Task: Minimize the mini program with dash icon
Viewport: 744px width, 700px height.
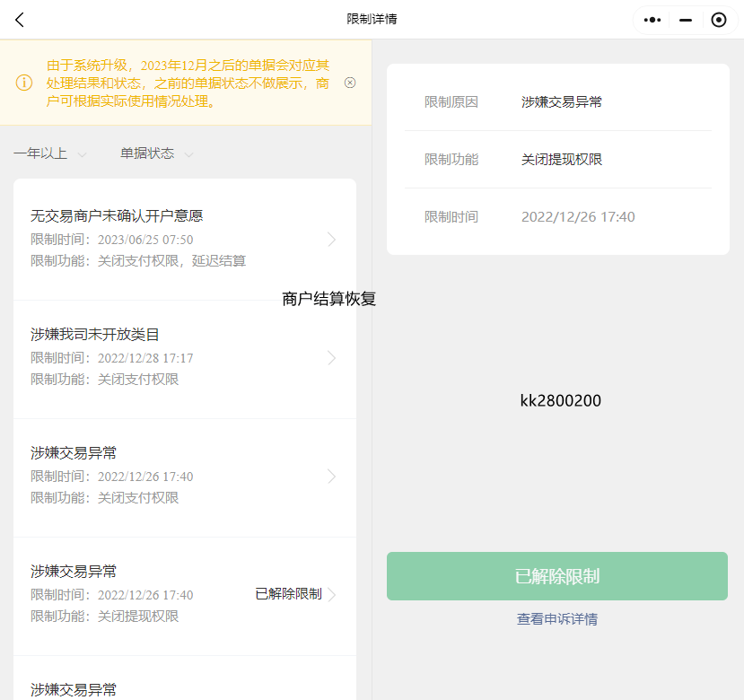Action: click(x=685, y=20)
